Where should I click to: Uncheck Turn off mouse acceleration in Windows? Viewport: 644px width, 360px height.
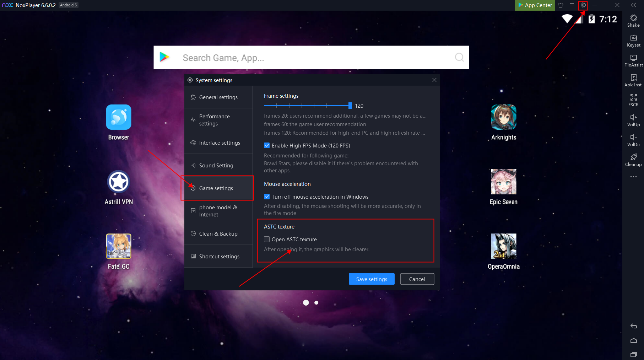click(267, 197)
